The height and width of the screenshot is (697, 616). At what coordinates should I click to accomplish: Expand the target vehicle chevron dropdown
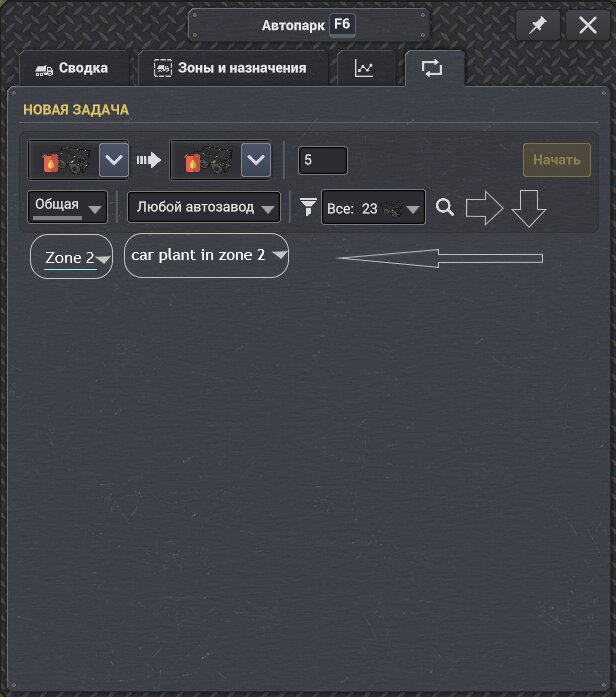(x=256, y=160)
